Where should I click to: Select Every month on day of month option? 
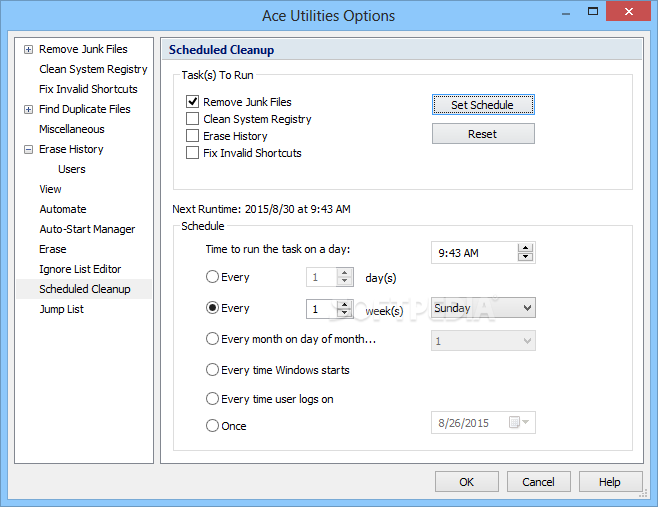212,339
